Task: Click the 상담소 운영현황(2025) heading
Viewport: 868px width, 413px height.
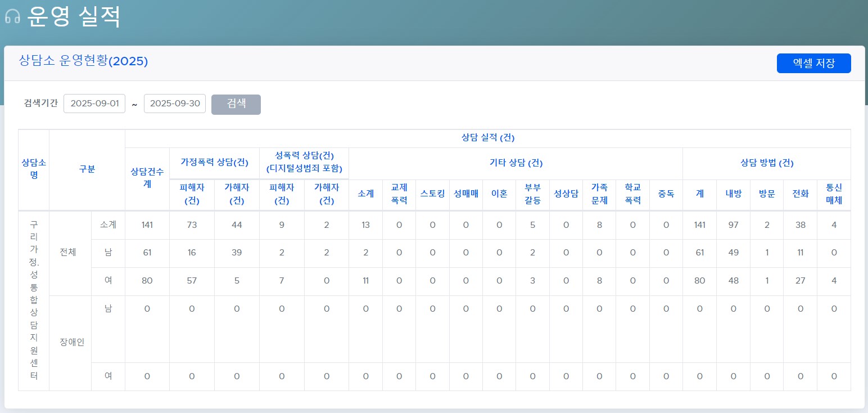Action: pyautogui.click(x=83, y=61)
